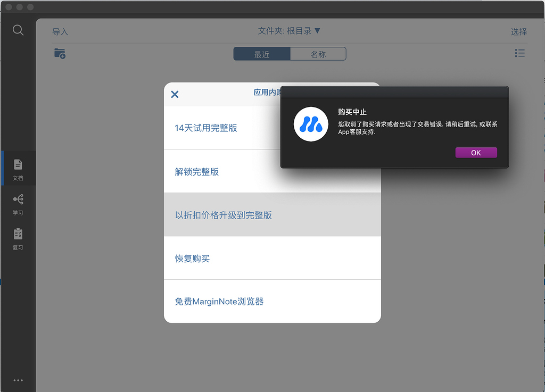Close the 应用内购 dialog with X
Screen dimensions: 545x392
click(x=175, y=94)
